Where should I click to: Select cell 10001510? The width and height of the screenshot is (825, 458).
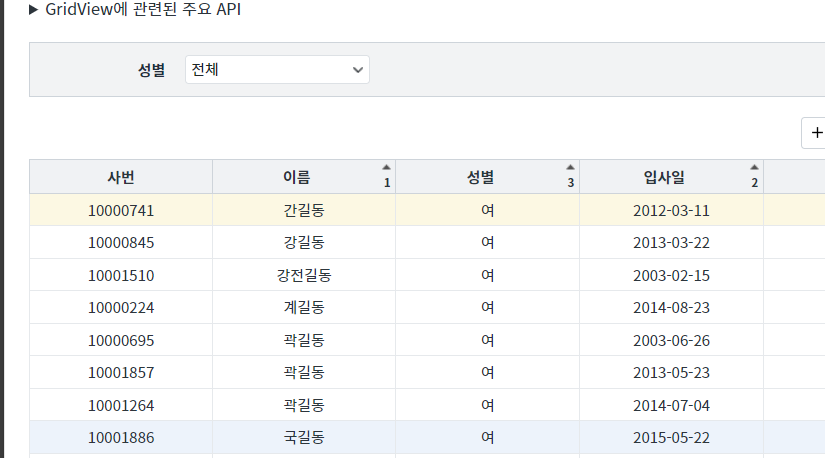point(121,275)
